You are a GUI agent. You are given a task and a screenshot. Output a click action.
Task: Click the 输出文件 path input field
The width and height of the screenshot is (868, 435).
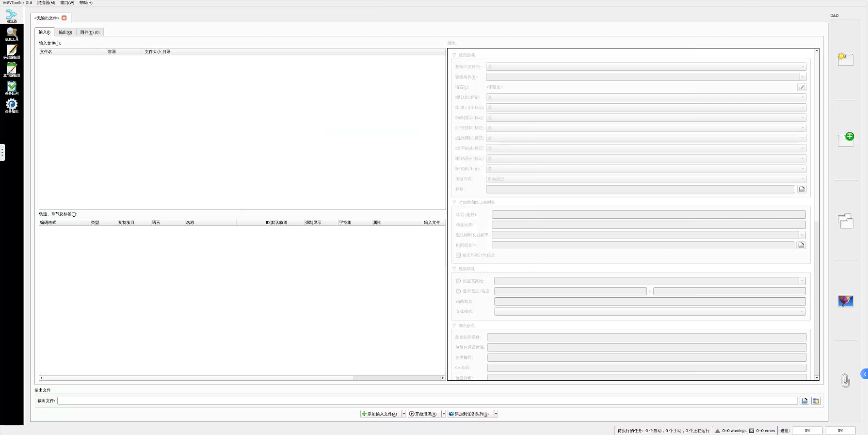(x=427, y=401)
